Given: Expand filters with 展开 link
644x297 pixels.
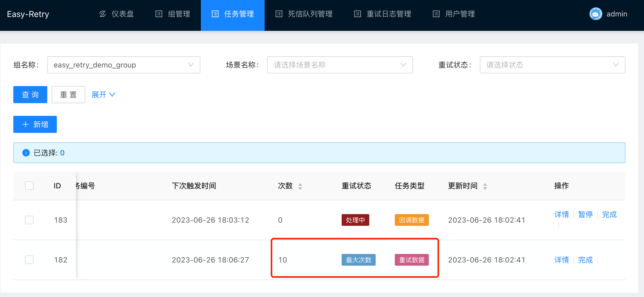Looking at the screenshot, I should (x=103, y=95).
